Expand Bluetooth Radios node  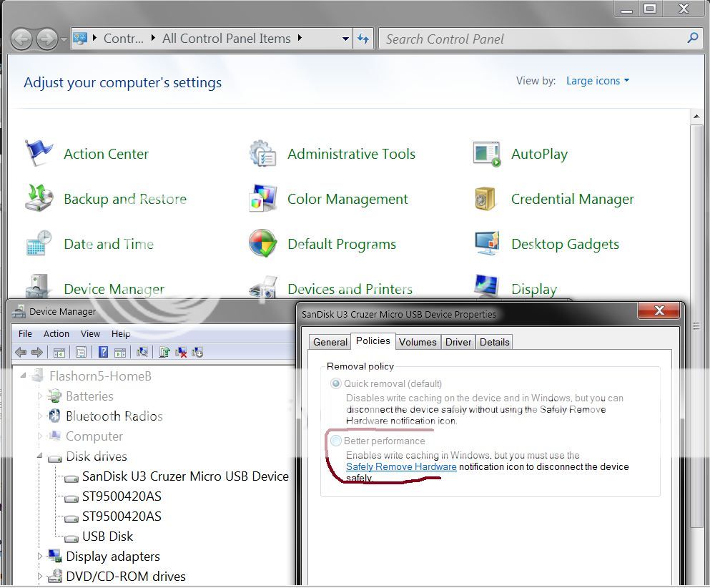40,416
